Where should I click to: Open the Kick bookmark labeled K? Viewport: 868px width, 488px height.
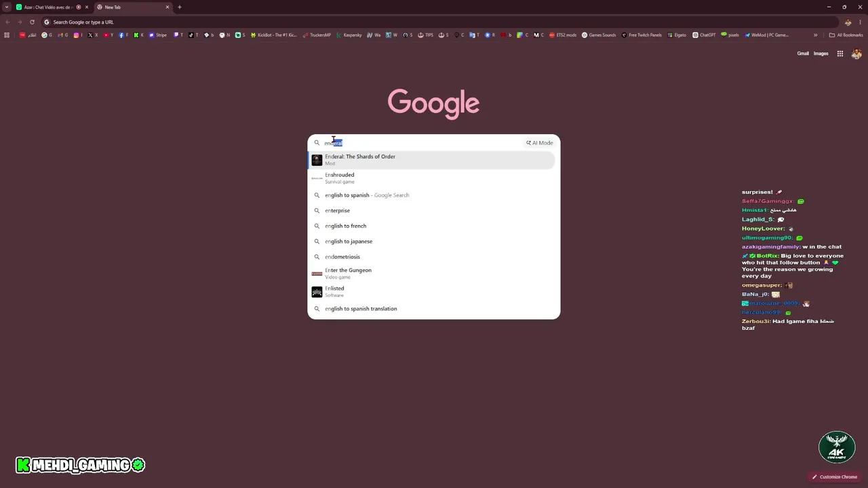(x=139, y=35)
